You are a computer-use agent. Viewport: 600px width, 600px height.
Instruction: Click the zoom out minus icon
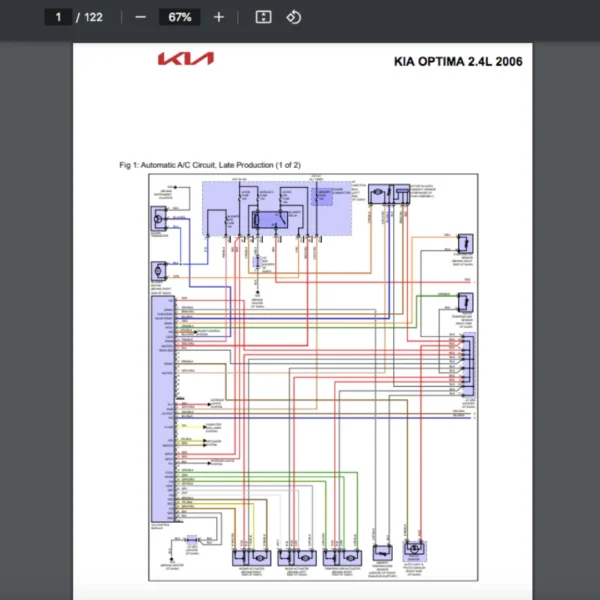[x=140, y=17]
